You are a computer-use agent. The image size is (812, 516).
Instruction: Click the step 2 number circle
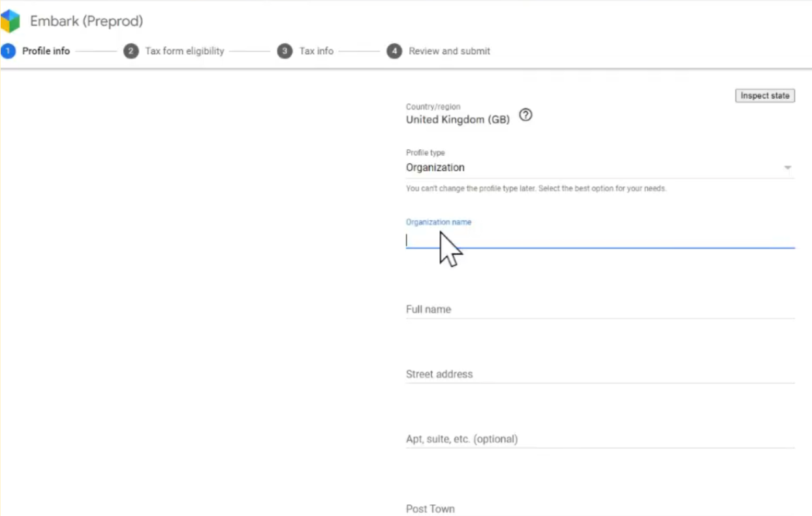click(131, 51)
